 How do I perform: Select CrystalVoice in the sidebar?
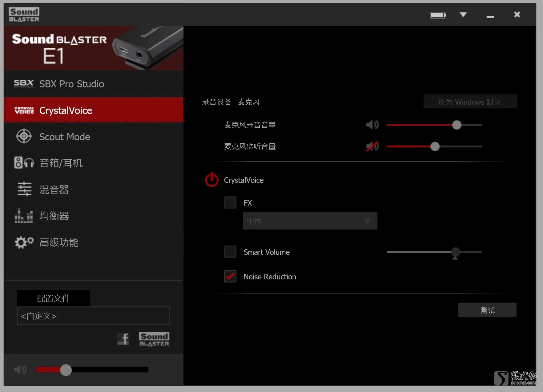click(94, 110)
